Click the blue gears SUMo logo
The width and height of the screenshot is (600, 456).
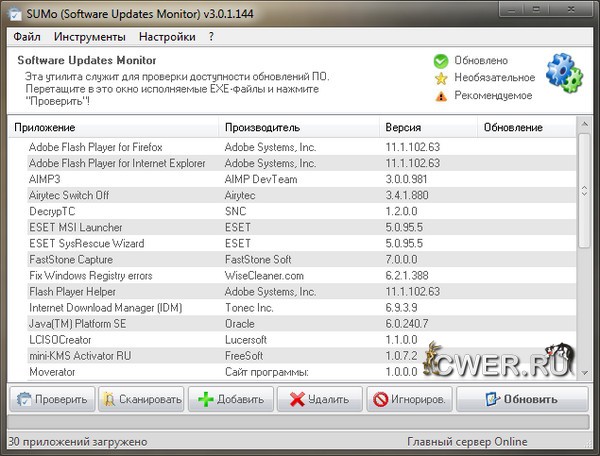point(565,73)
